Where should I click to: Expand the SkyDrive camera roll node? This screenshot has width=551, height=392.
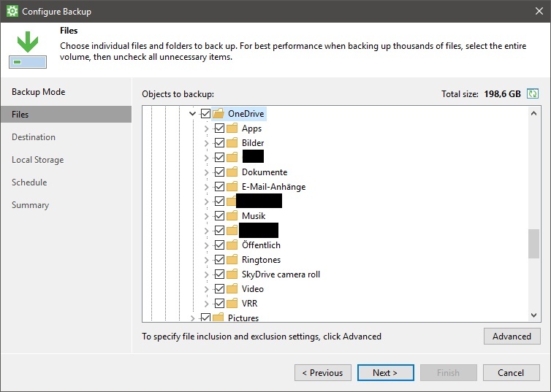pos(206,274)
